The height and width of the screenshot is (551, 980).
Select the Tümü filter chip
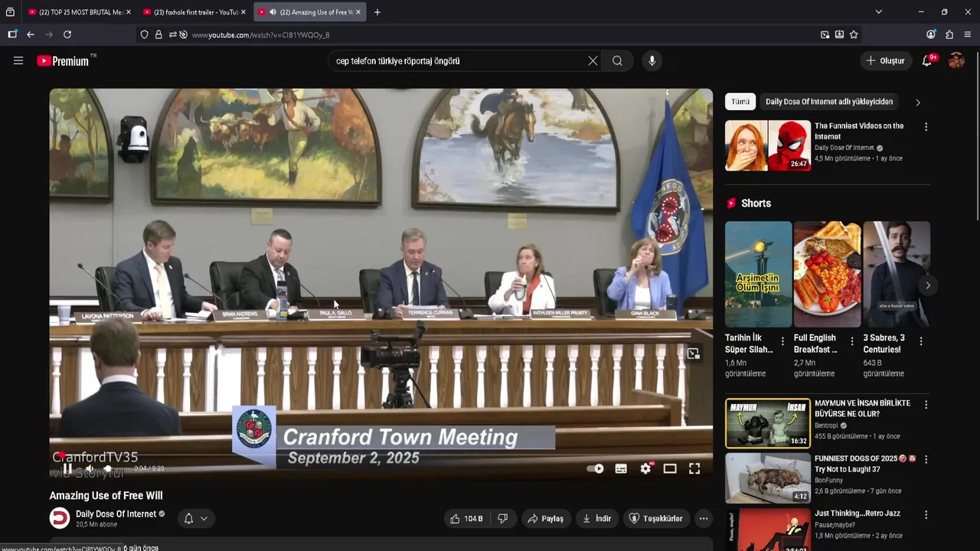click(740, 102)
